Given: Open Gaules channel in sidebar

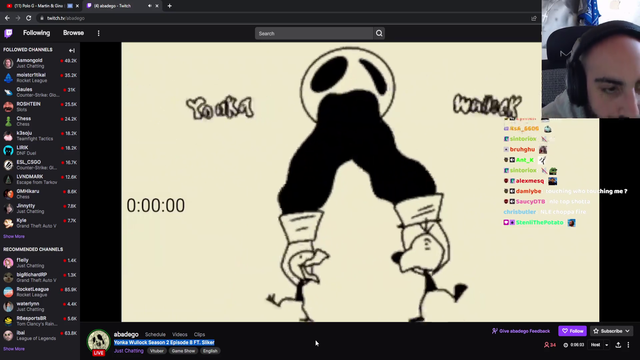Looking at the screenshot, I should pos(40,92).
